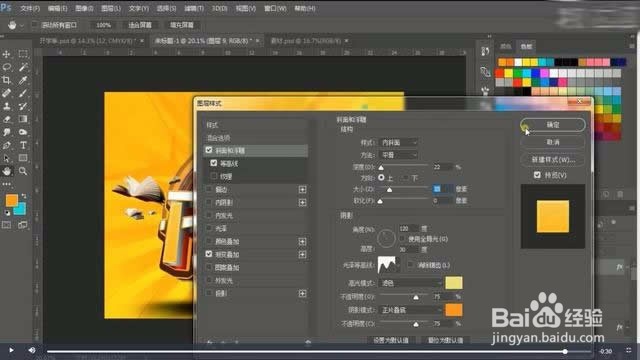This screenshot has height=360, width=640.
Task: Select the Magic Wand tool
Action: [23, 67]
